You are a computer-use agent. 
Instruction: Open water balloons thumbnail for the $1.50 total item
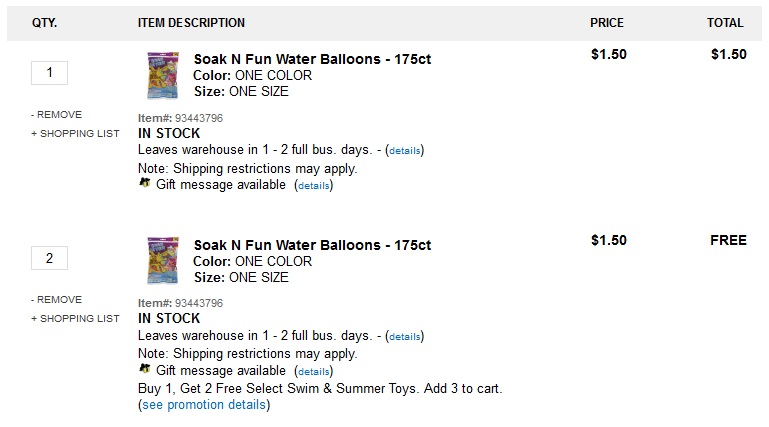click(163, 75)
